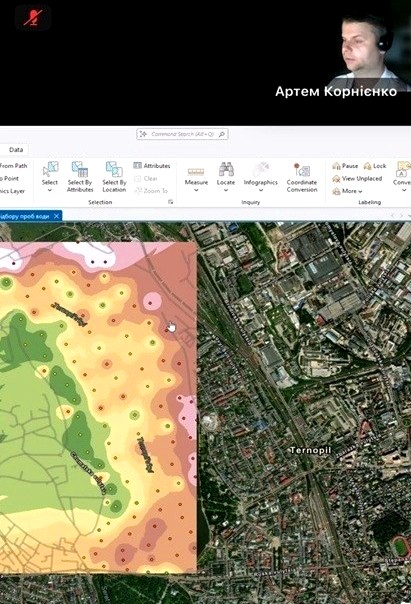Click the To Point command
Screen dimensions: 411x604
tap(10, 178)
